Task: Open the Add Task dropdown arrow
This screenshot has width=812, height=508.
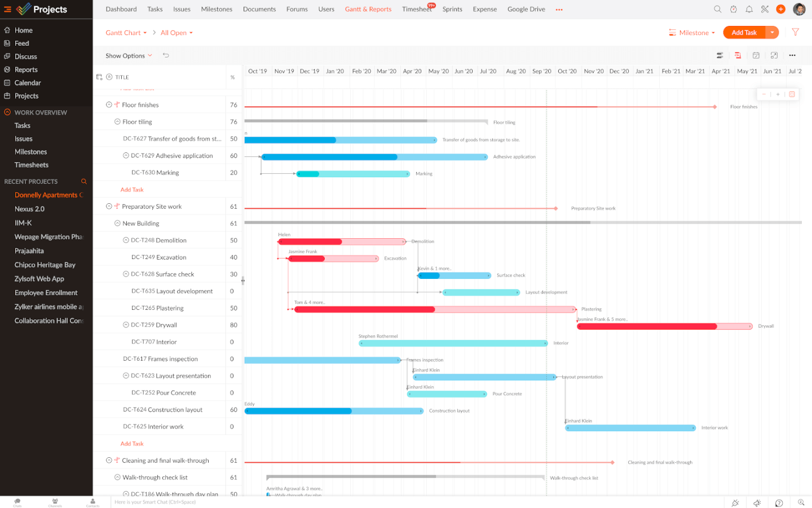Action: (x=772, y=33)
